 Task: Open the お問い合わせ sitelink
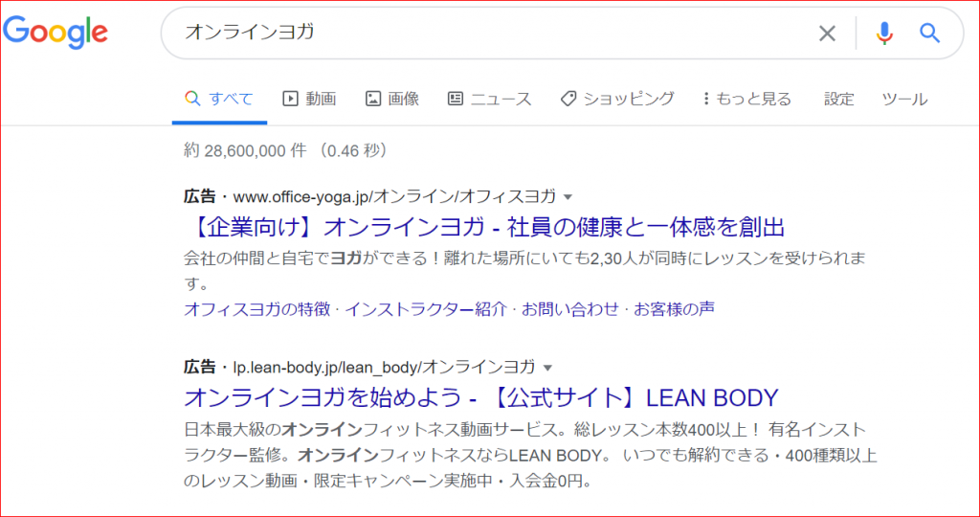(x=569, y=309)
